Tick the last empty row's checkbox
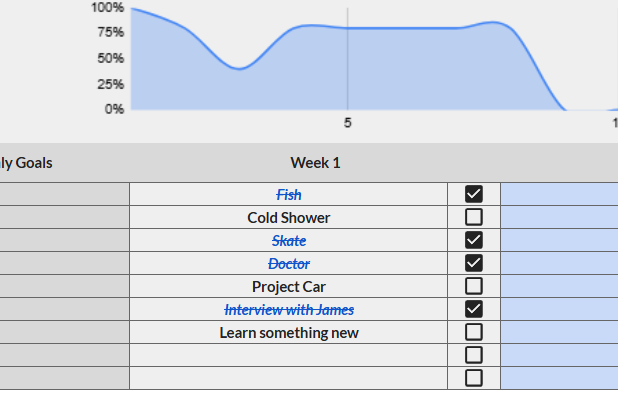This screenshot has height=403, width=618. click(x=474, y=378)
